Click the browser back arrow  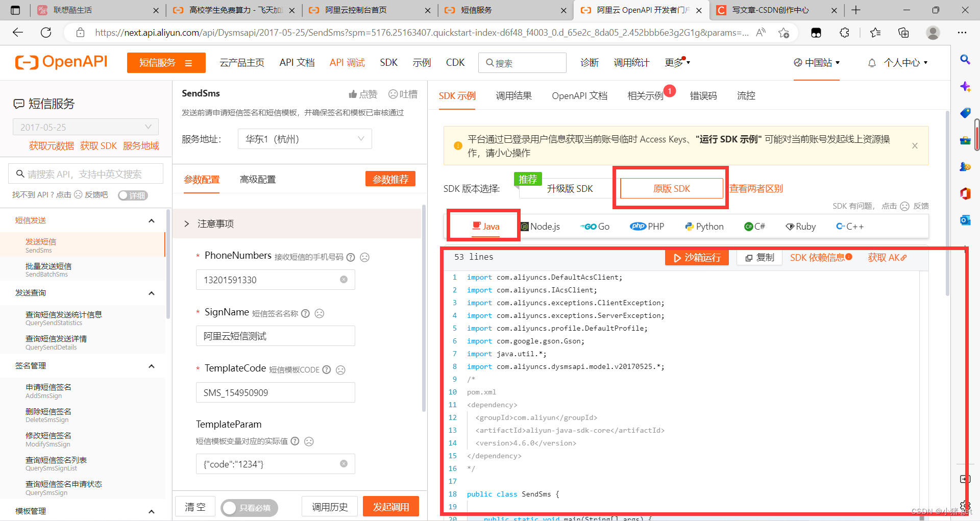coord(18,33)
